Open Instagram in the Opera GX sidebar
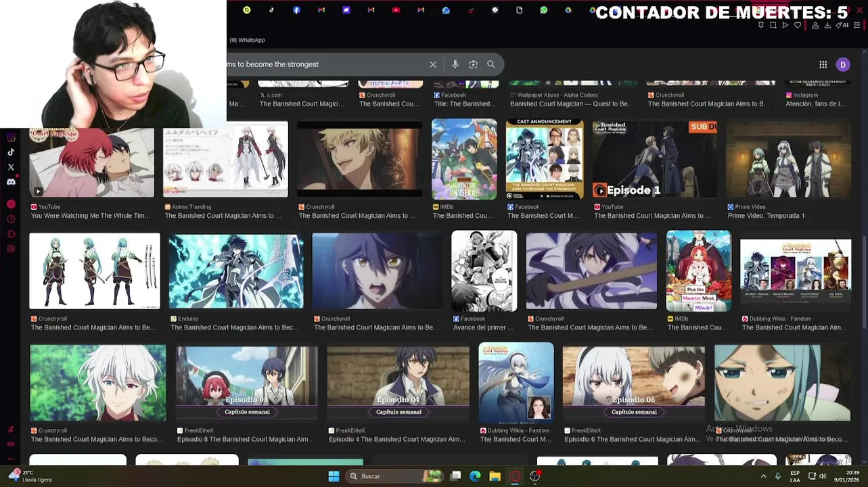 [x=11, y=137]
